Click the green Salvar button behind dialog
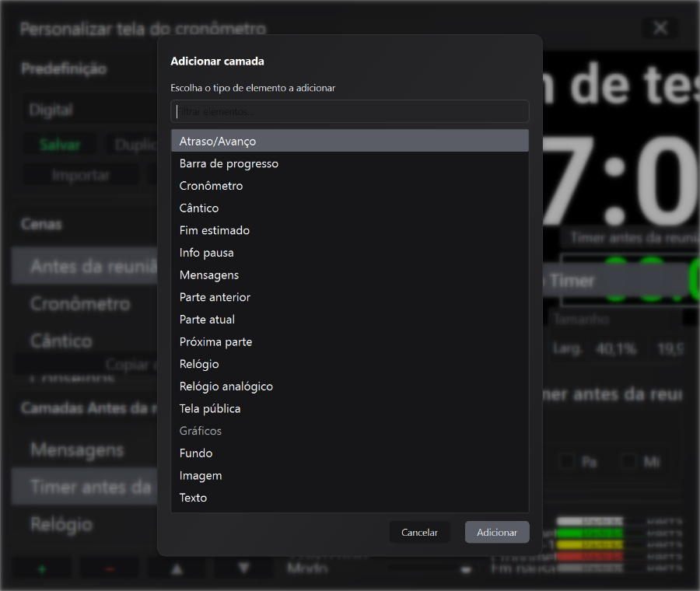The width and height of the screenshot is (700, 591). point(60,145)
